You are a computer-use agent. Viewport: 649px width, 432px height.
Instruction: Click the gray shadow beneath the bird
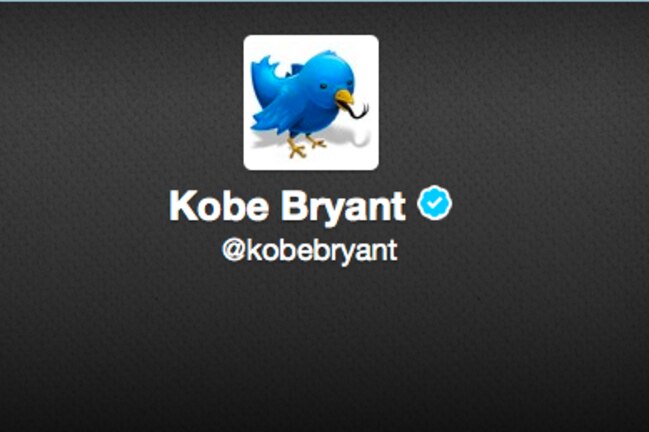coord(346,138)
